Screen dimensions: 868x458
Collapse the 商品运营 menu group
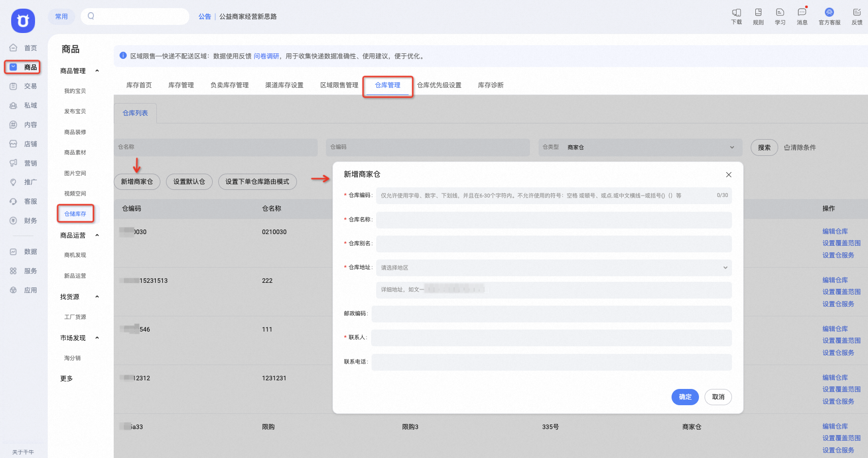[x=97, y=235]
